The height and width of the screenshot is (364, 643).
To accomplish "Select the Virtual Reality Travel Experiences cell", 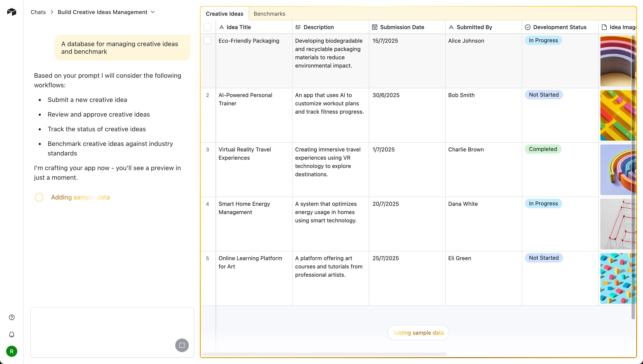I will click(254, 170).
